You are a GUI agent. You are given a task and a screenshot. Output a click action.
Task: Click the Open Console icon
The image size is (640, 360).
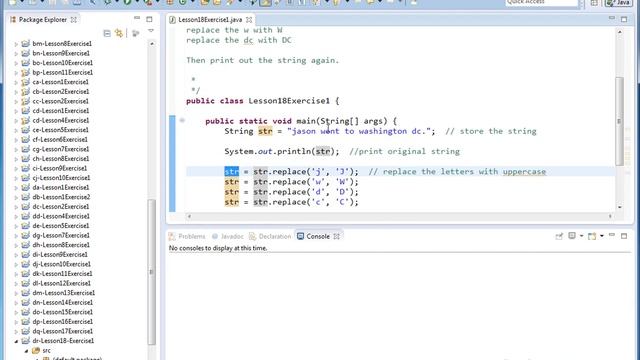click(592, 236)
